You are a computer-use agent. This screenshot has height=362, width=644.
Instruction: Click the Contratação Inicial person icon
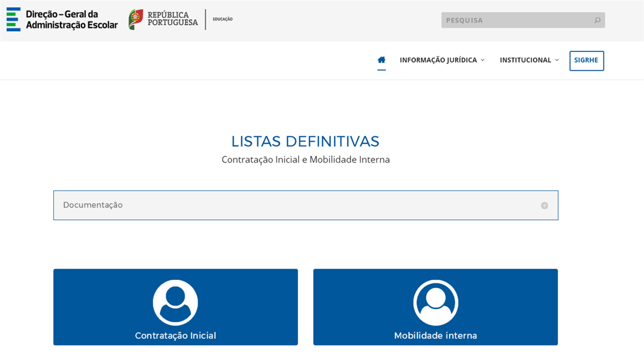[x=175, y=302]
